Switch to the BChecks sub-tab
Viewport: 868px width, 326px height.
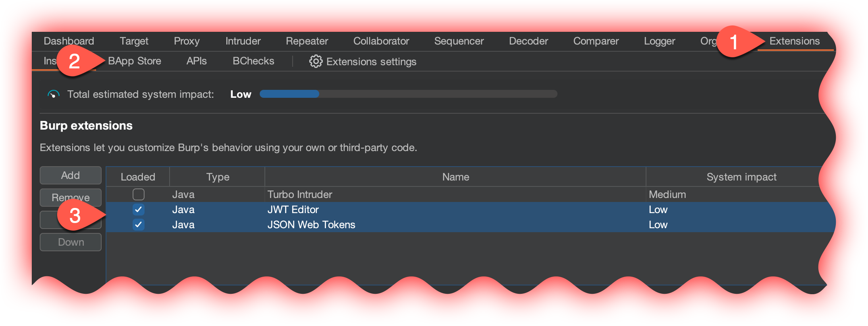click(253, 61)
